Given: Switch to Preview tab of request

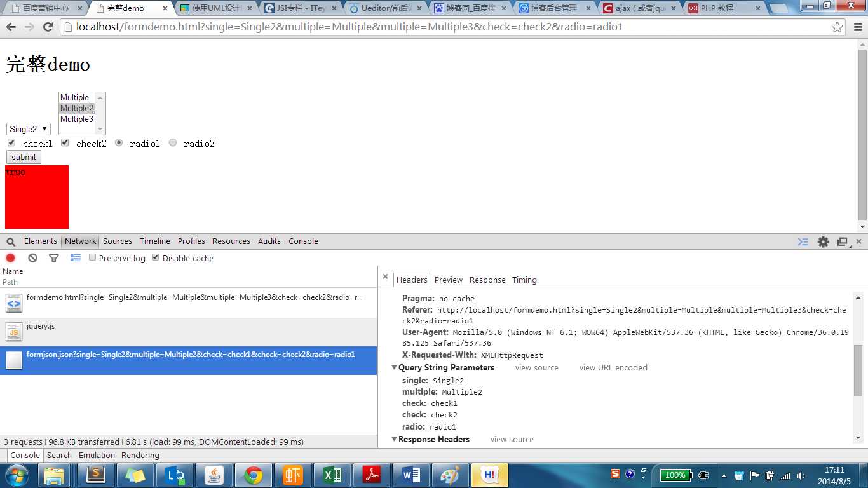Looking at the screenshot, I should (x=449, y=280).
